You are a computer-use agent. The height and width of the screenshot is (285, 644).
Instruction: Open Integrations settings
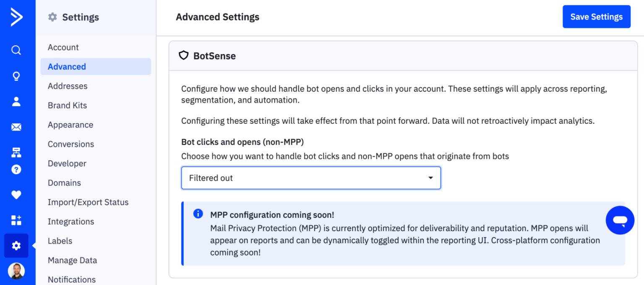(x=71, y=221)
